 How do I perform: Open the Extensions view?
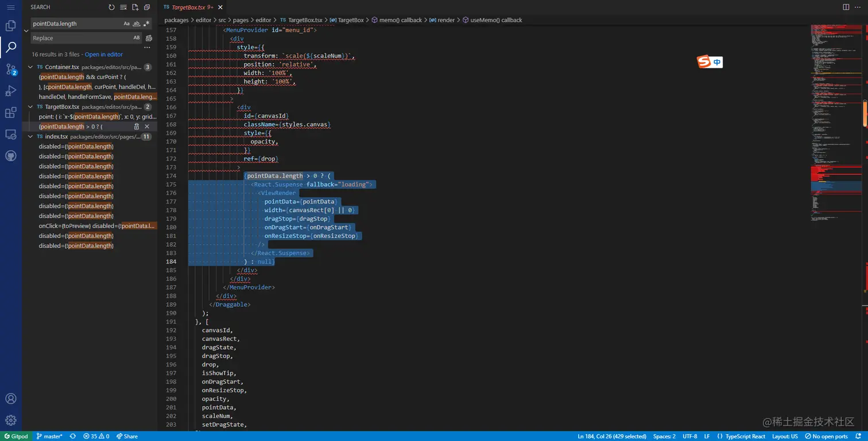10,113
